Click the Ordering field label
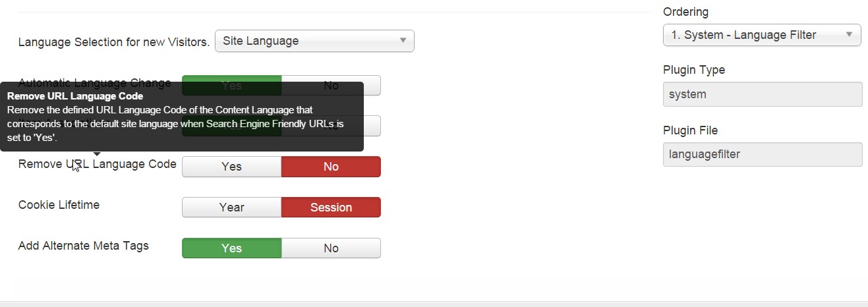This screenshot has width=868, height=307. point(686,12)
